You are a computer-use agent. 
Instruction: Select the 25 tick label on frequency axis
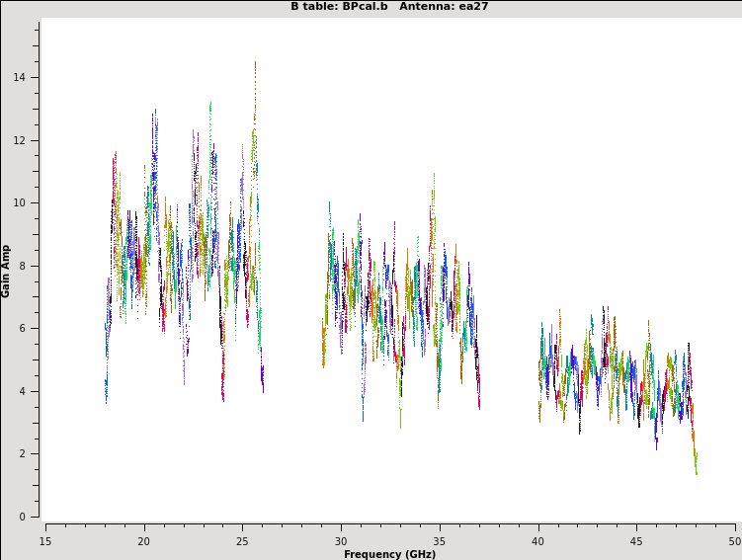pyautogui.click(x=242, y=541)
